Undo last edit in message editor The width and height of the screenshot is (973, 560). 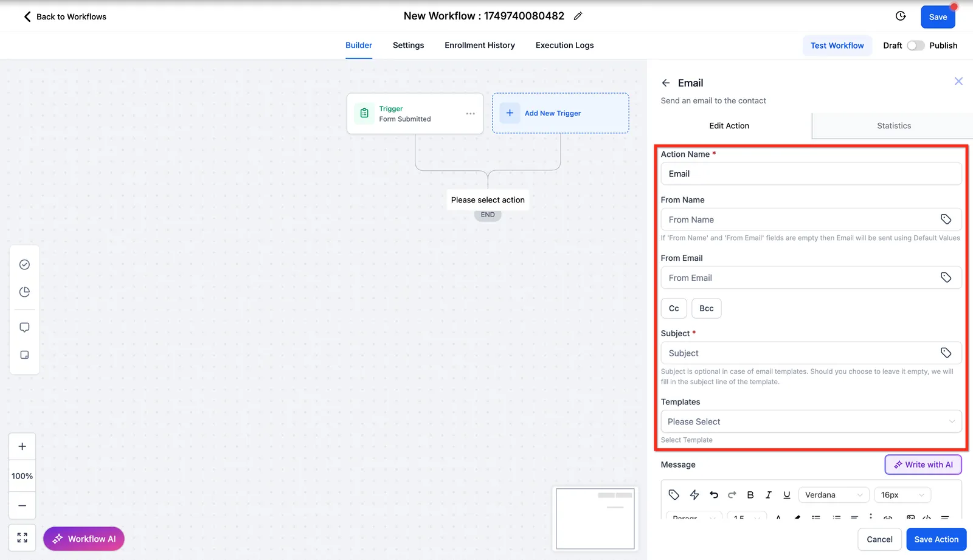point(714,495)
